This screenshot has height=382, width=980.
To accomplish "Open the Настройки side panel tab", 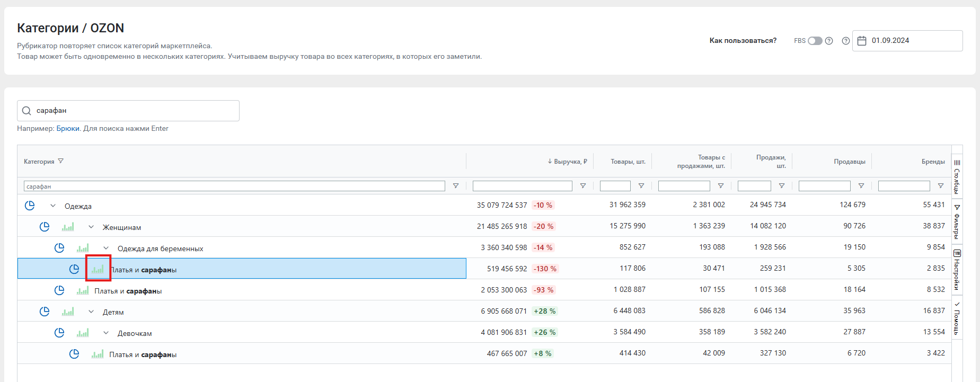I will 957,270.
